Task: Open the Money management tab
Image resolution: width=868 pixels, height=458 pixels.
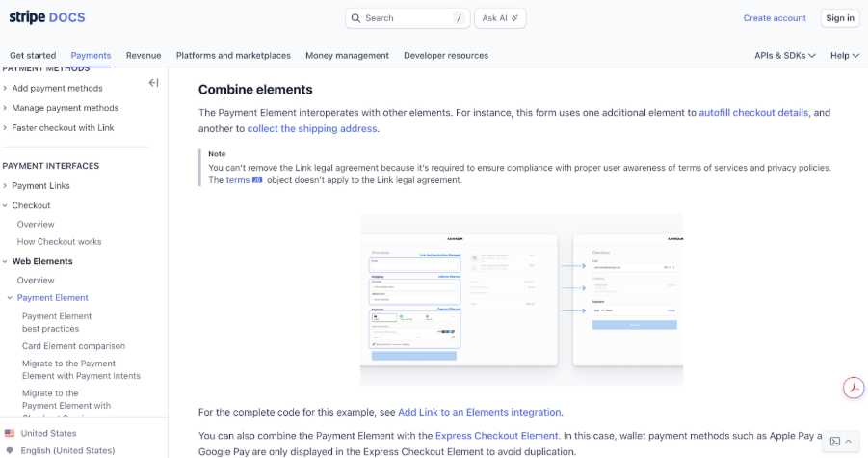Action: click(347, 56)
